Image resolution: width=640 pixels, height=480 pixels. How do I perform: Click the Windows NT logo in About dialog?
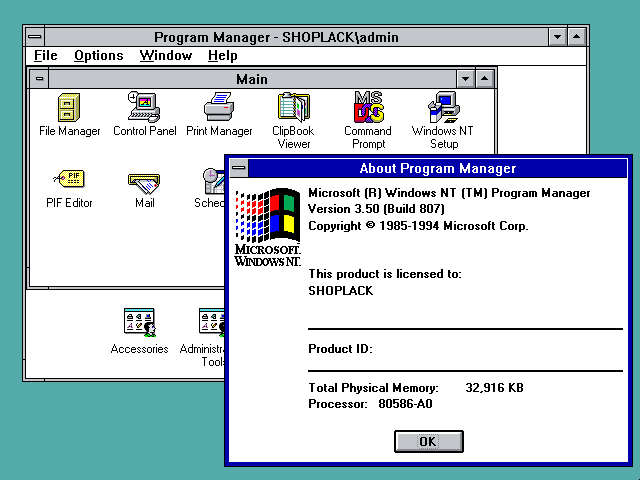[x=268, y=227]
